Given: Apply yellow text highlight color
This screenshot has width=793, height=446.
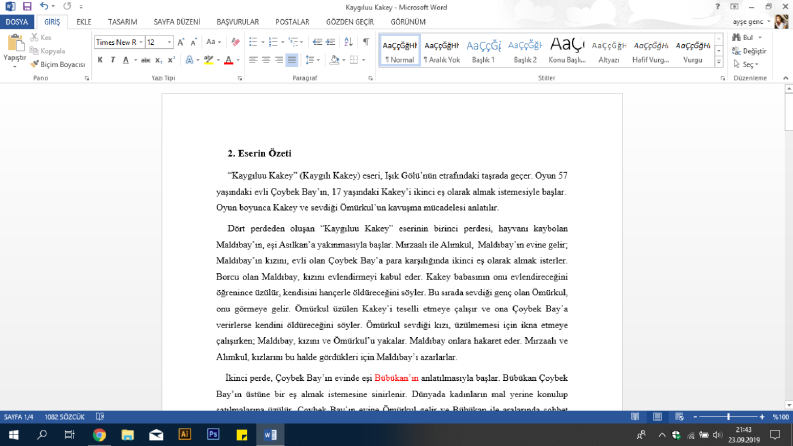Looking at the screenshot, I should point(208,60).
